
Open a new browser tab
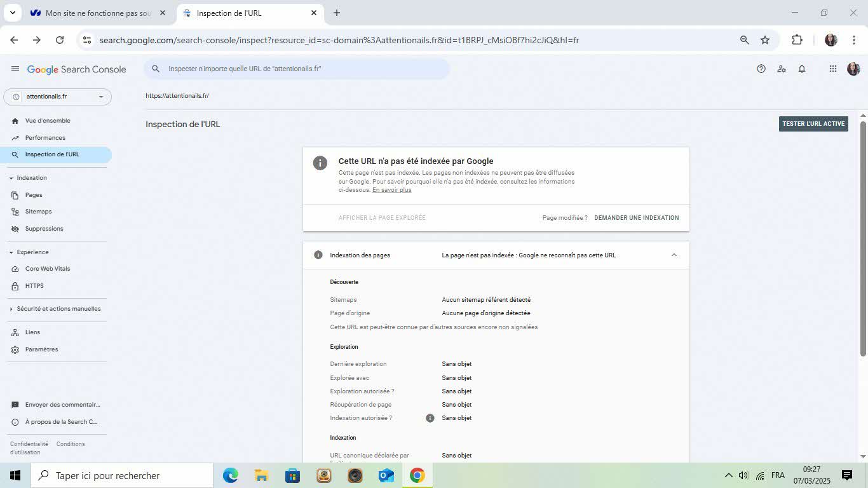(x=337, y=13)
